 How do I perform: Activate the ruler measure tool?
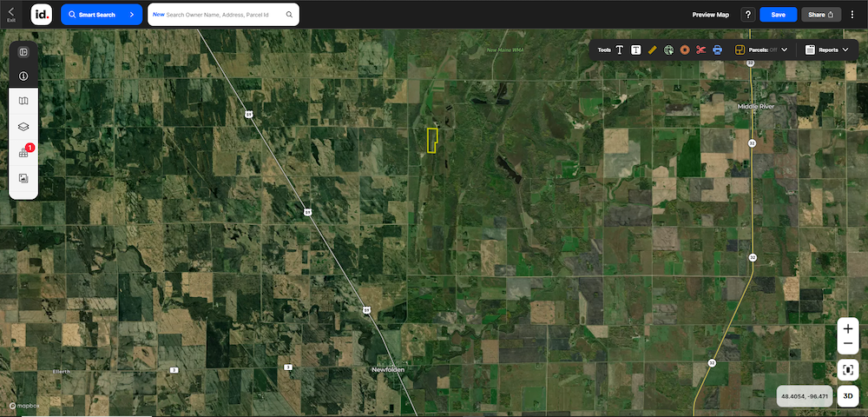click(652, 50)
